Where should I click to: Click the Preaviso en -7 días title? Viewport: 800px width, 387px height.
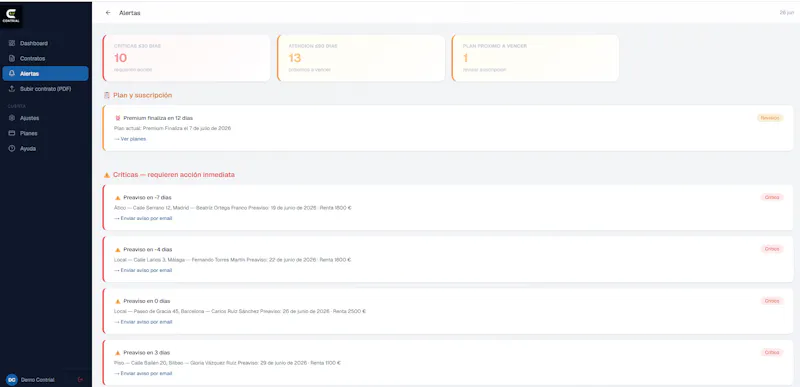point(147,197)
